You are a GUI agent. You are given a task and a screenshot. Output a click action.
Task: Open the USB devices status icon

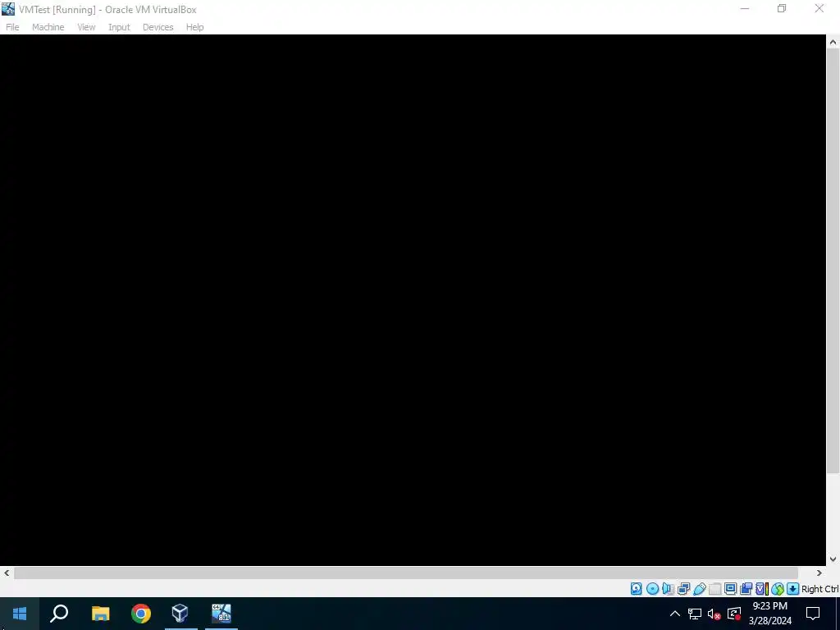(699, 589)
